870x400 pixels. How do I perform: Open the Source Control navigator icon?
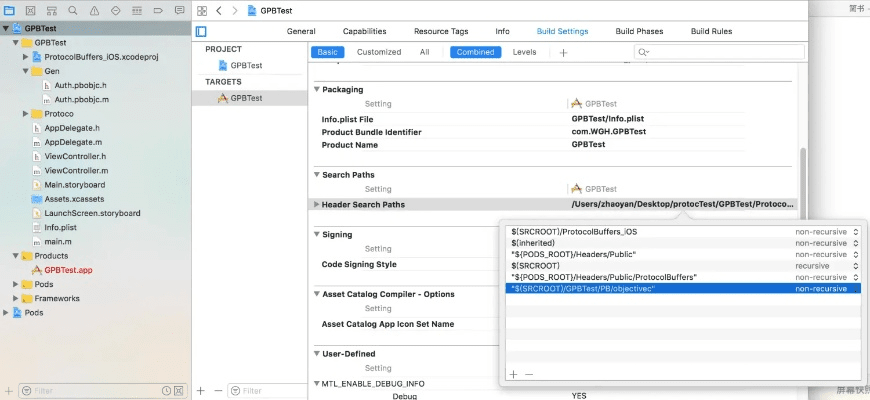(31, 9)
